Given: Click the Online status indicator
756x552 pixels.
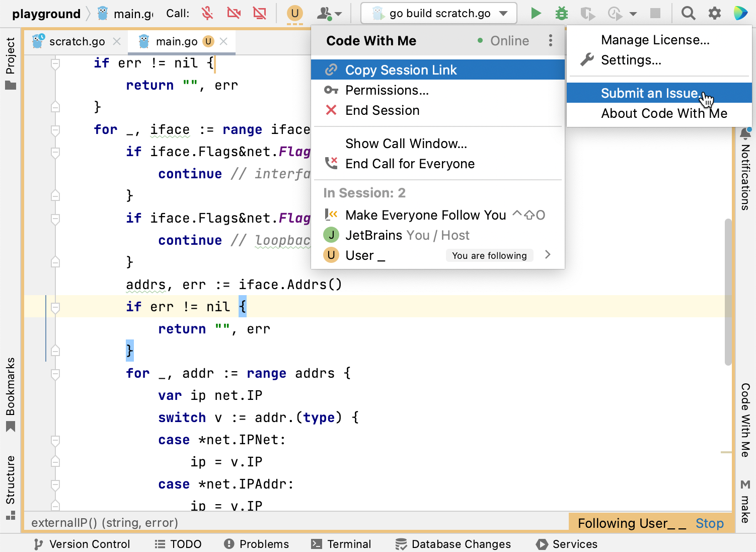Looking at the screenshot, I should pyautogui.click(x=503, y=41).
